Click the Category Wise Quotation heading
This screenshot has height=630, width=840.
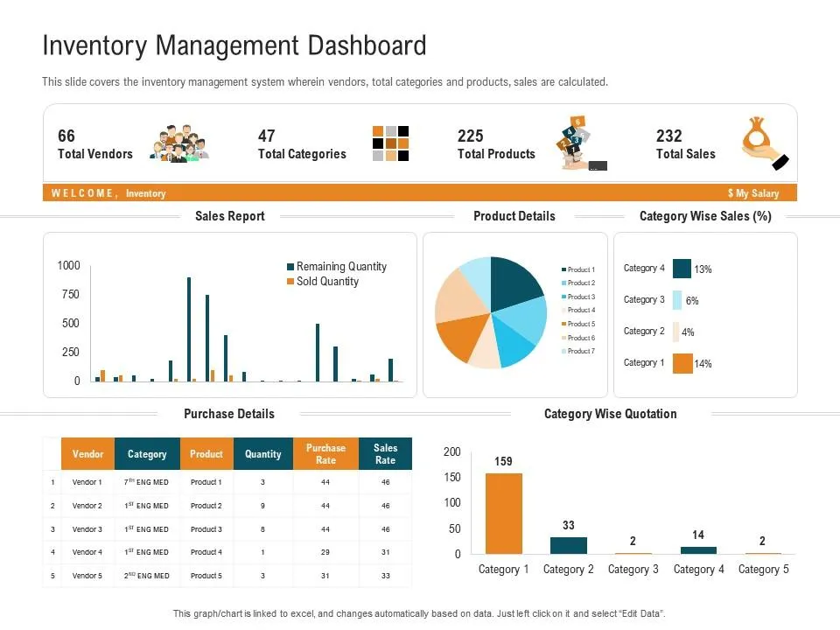611,414
